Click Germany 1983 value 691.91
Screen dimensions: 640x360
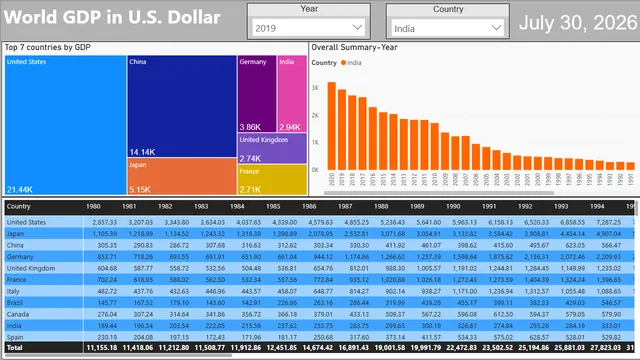pyautogui.click(x=215, y=257)
